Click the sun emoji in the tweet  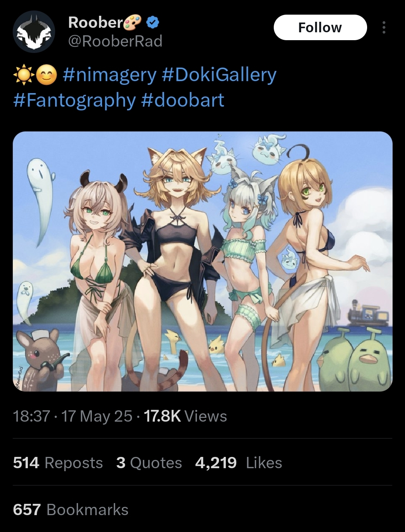(x=23, y=75)
